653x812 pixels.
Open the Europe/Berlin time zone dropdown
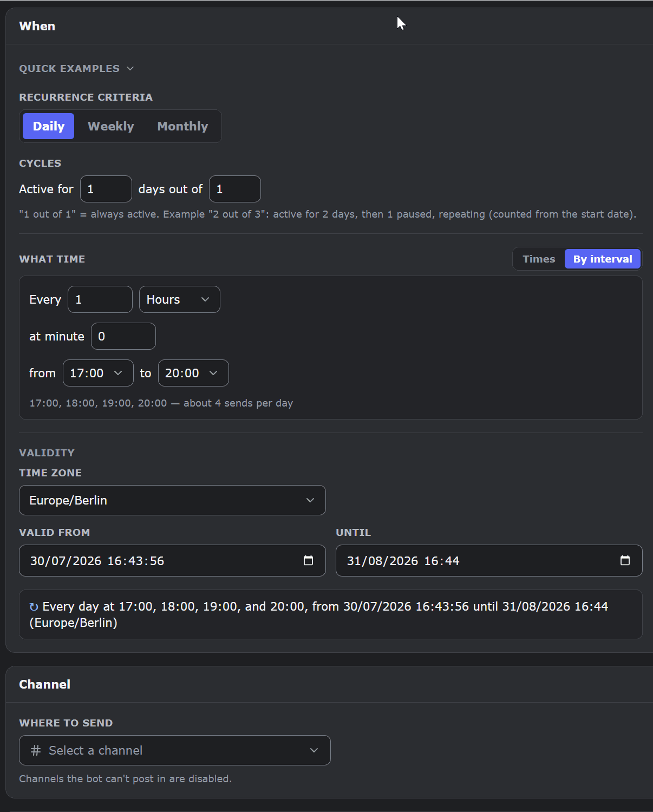[172, 500]
